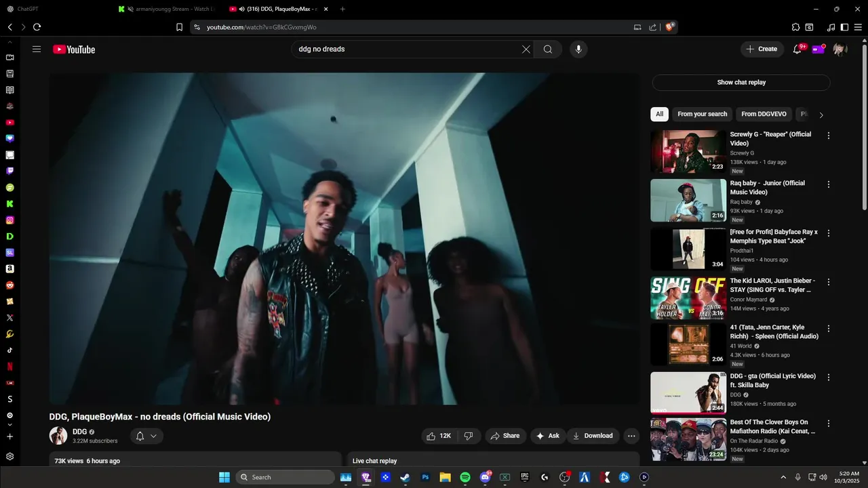868x488 pixels.
Task: Click the share page icon in address bar
Action: pos(652,27)
